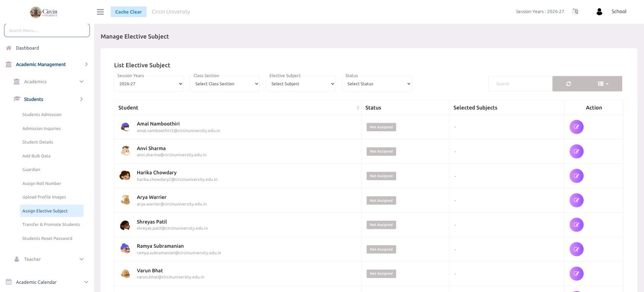This screenshot has width=644, height=292.
Task: Click Session Years : 2026-27 header text
Action: (x=540, y=11)
